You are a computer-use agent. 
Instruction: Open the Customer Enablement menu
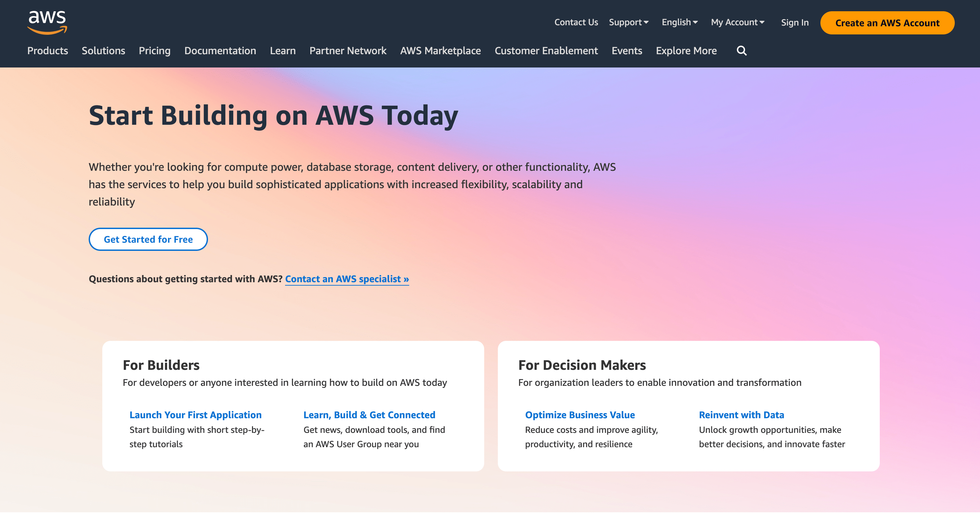click(546, 50)
